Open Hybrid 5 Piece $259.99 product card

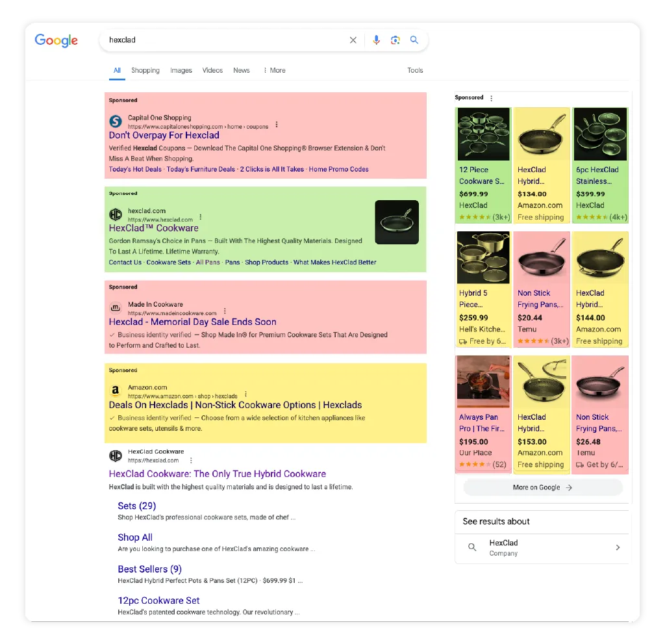coord(483,289)
